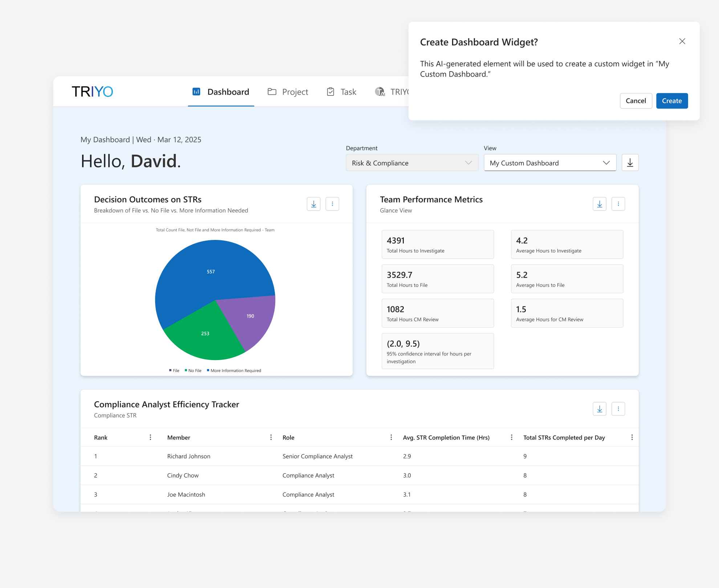
Task: Open column options for Avg. STR Completion Time
Action: (x=512, y=437)
